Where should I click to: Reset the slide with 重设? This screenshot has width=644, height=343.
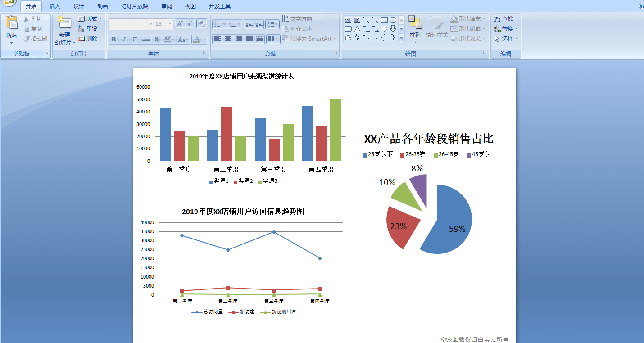click(x=88, y=29)
